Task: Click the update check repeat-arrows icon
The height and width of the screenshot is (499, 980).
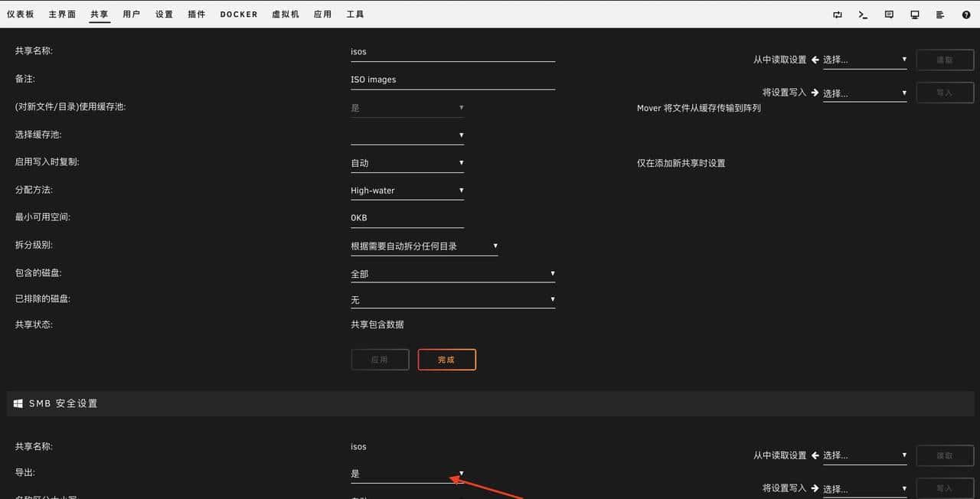Action: [x=837, y=14]
